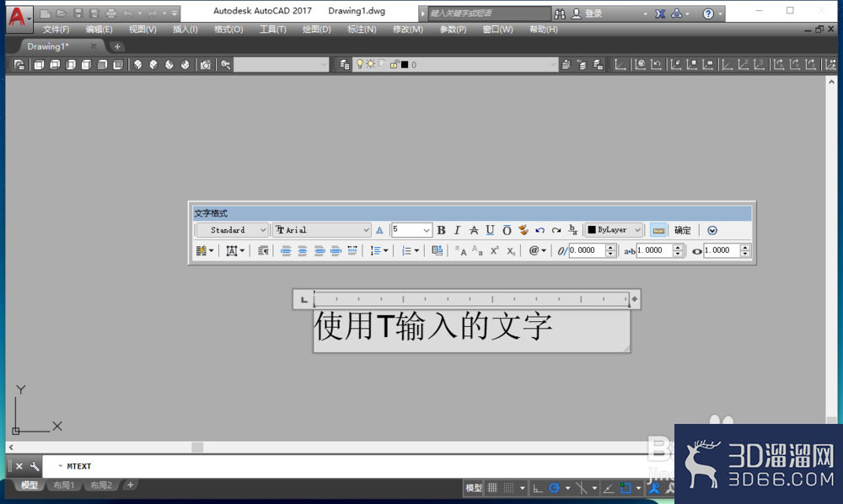Click the ruler tab-stop L marker

(x=304, y=299)
